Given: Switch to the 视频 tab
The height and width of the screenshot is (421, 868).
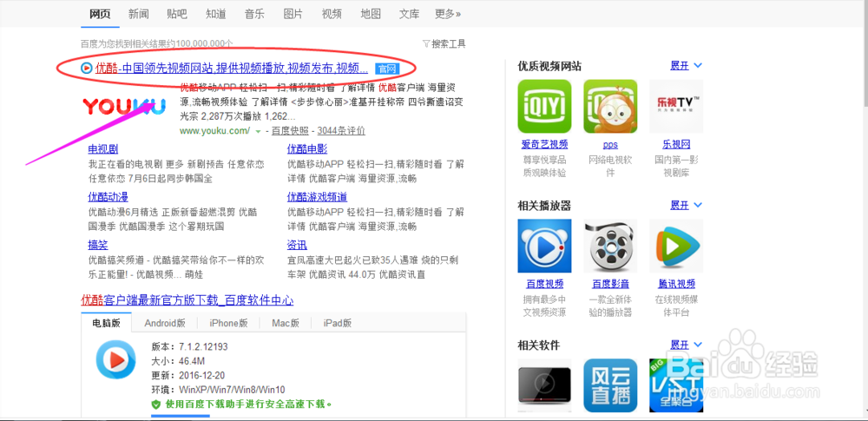Looking at the screenshot, I should [x=332, y=14].
